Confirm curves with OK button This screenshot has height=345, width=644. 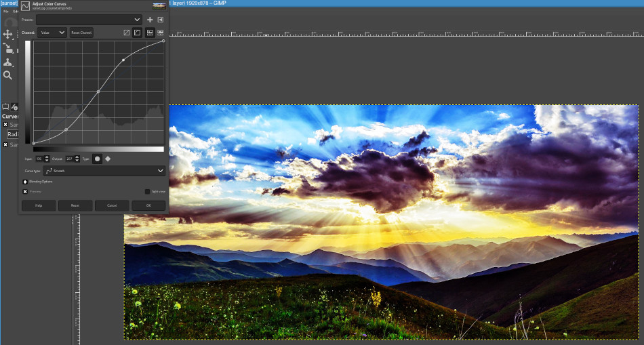148,205
